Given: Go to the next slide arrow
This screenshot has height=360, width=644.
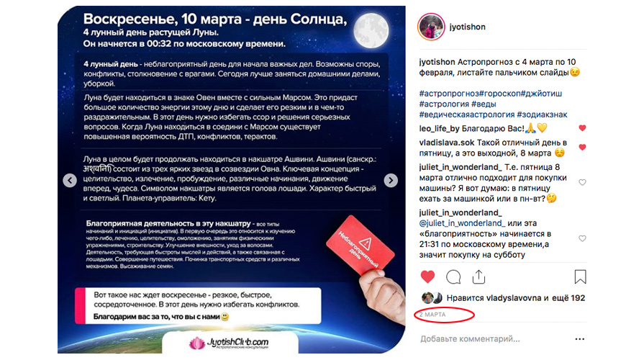Looking at the screenshot, I should tap(391, 180).
